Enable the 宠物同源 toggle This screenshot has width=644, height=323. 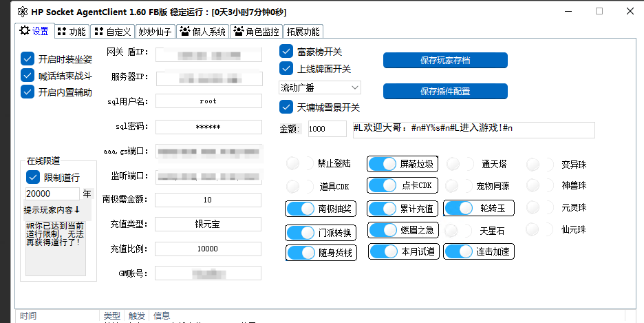coord(459,186)
